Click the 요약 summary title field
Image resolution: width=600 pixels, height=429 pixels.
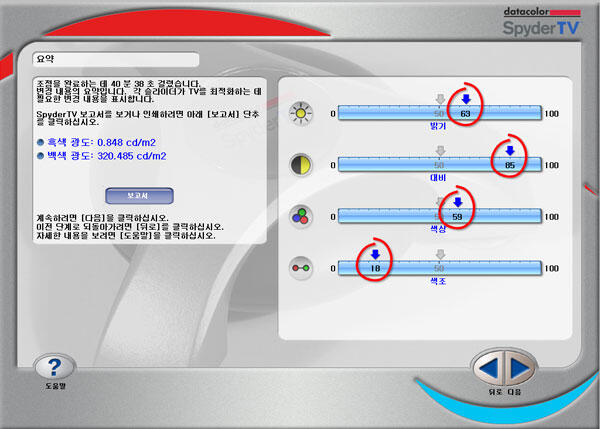point(116,59)
